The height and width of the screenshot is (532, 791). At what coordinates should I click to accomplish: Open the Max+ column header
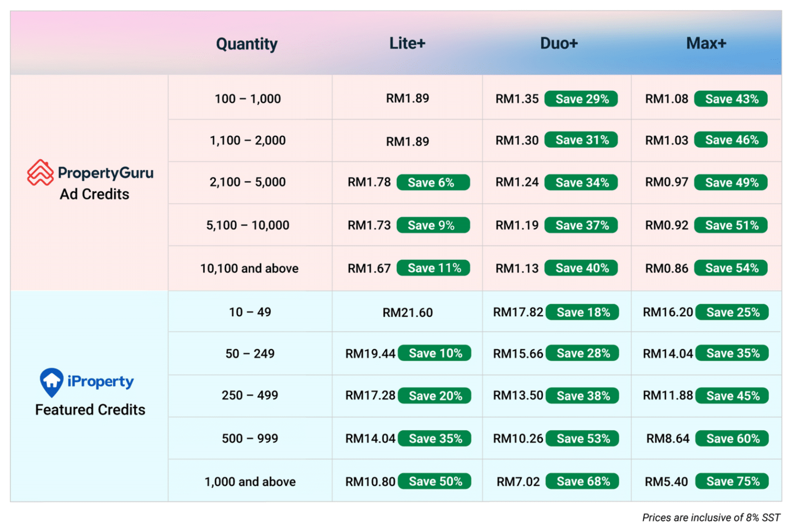tap(706, 43)
